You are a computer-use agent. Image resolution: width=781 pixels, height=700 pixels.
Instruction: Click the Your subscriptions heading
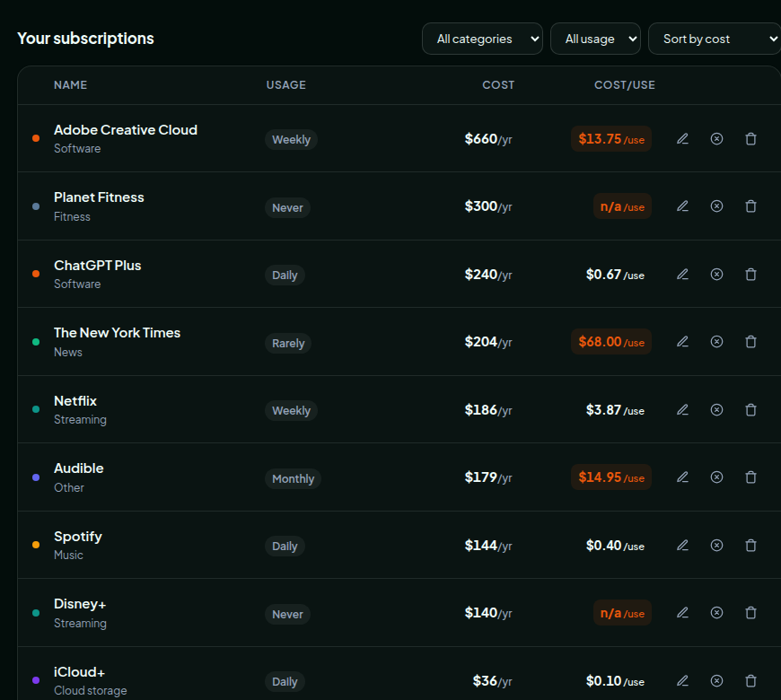pyautogui.click(x=85, y=39)
